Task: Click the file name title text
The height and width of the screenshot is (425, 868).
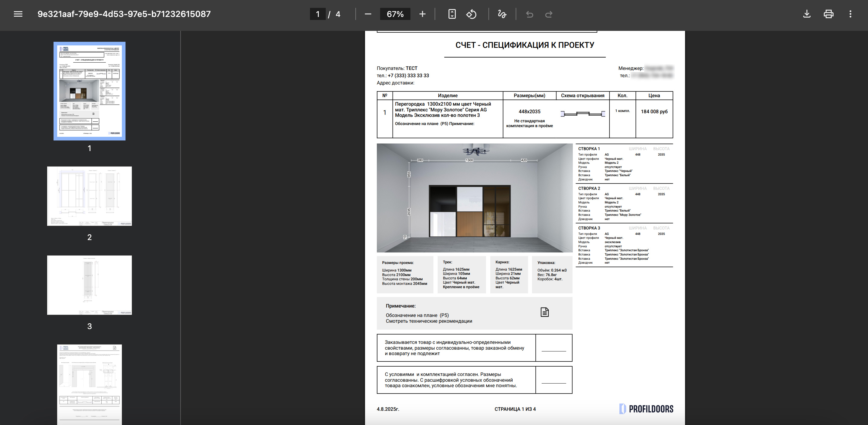Action: 124,14
